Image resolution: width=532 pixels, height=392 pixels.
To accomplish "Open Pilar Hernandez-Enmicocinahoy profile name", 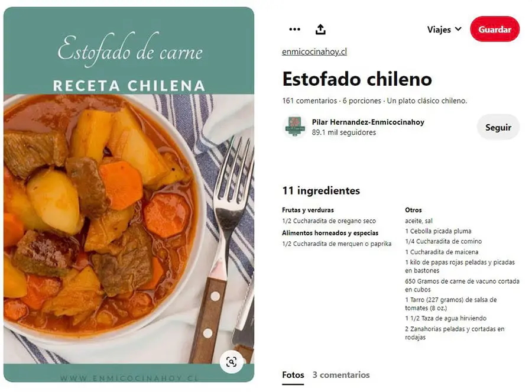I will [368, 122].
